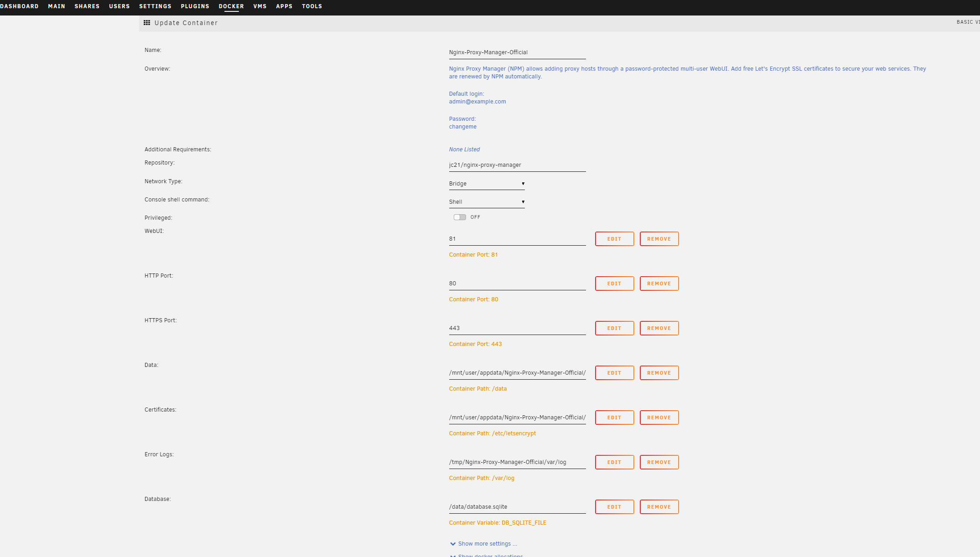Click the grid icon beside Update Container
This screenshot has height=557, width=980.
147,23
